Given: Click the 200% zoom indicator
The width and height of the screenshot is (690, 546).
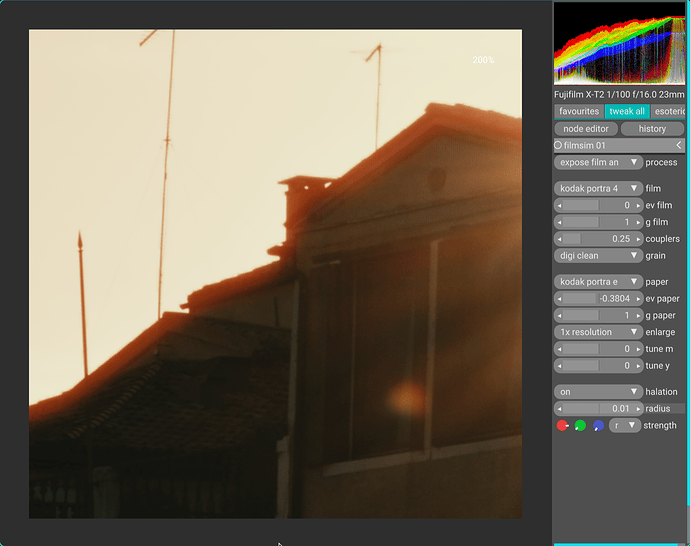Looking at the screenshot, I should click(483, 60).
